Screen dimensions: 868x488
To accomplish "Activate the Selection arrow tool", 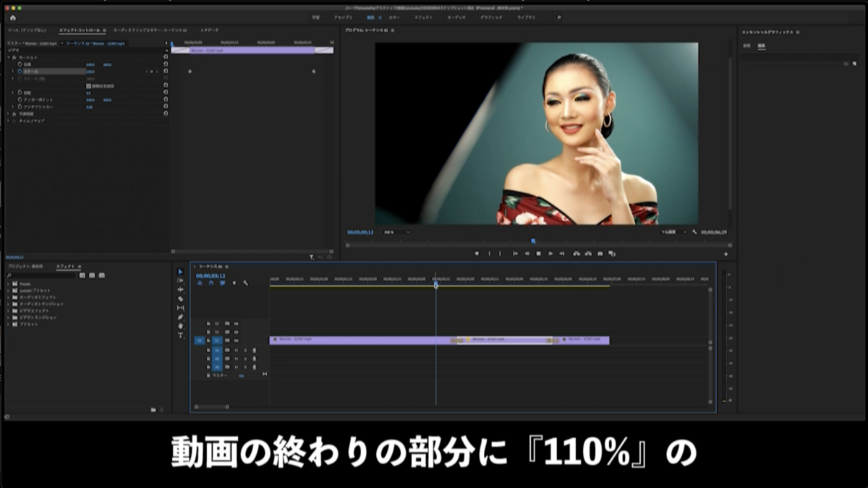I will coord(181,272).
